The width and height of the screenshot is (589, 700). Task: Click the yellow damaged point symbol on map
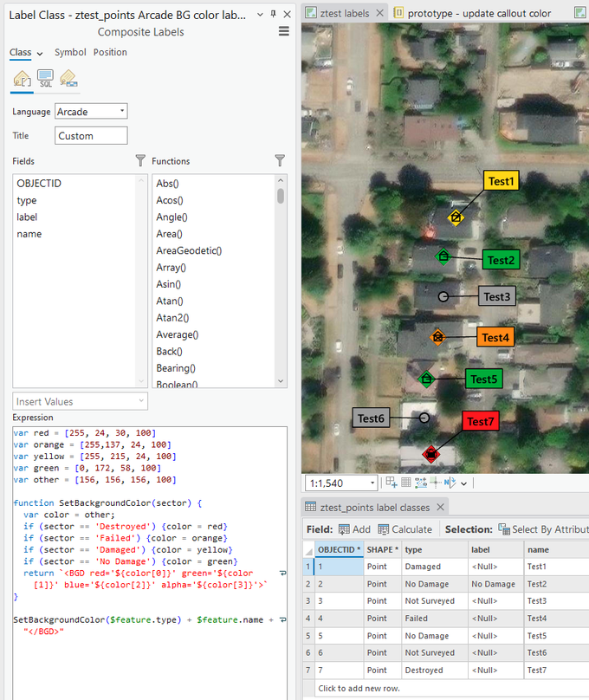[456, 217]
